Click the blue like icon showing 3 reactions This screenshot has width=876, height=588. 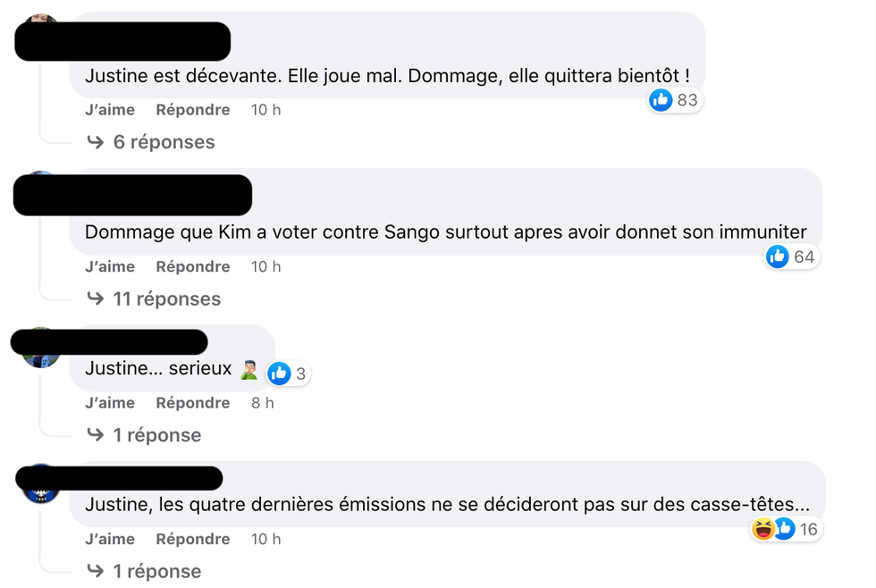278,374
